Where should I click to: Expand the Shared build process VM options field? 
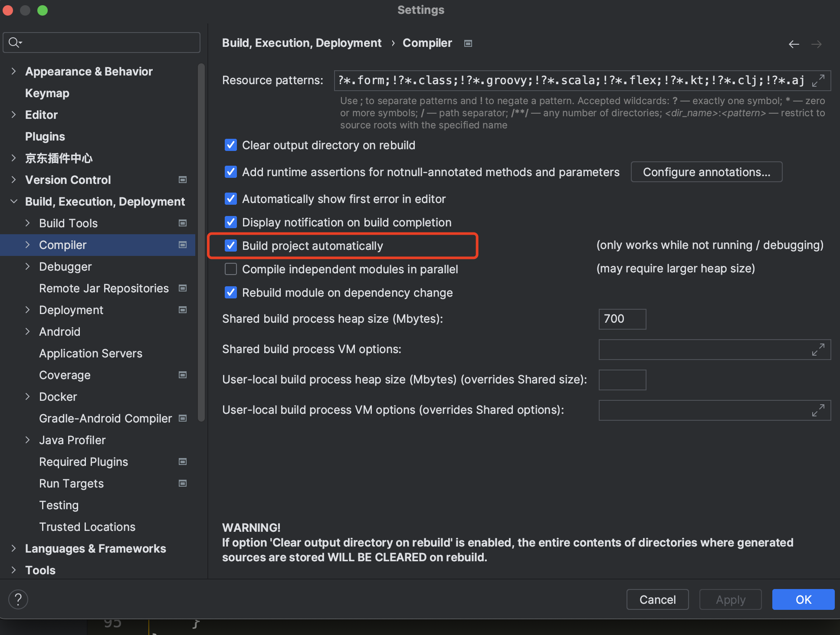click(818, 350)
